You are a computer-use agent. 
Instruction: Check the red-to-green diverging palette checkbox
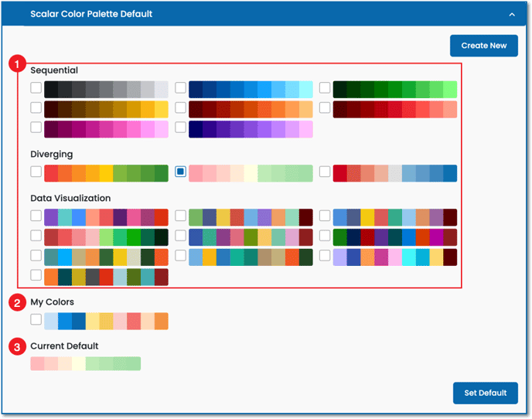click(36, 172)
